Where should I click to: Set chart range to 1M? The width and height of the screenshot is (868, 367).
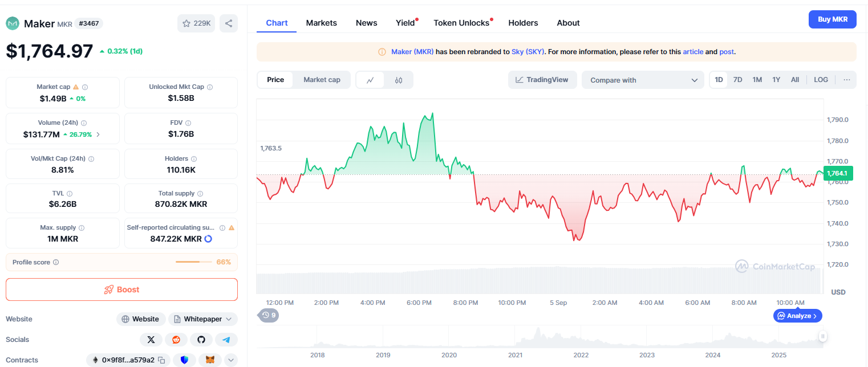(x=757, y=80)
